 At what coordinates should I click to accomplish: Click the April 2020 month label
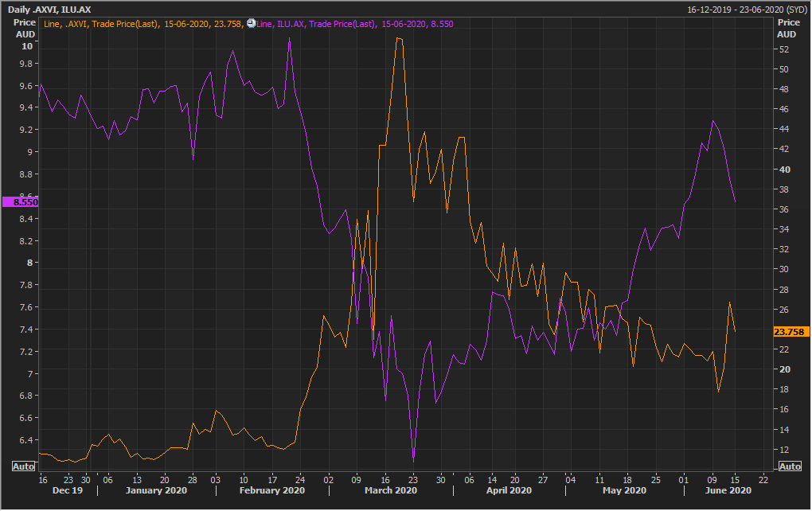coord(509,491)
